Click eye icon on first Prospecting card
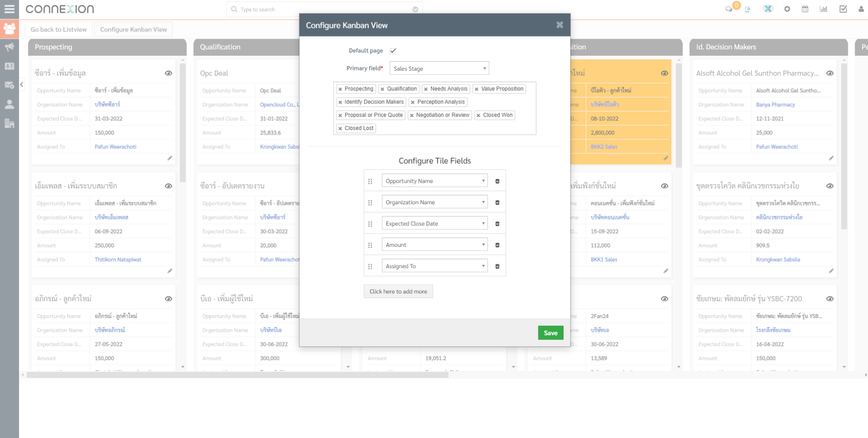Image resolution: width=868 pixels, height=438 pixels. point(168,73)
